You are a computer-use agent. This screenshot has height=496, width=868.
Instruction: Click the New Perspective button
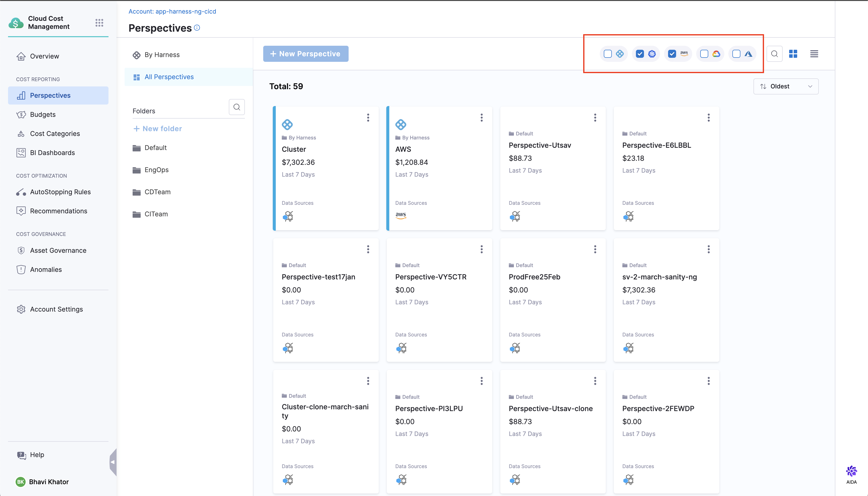coord(305,54)
